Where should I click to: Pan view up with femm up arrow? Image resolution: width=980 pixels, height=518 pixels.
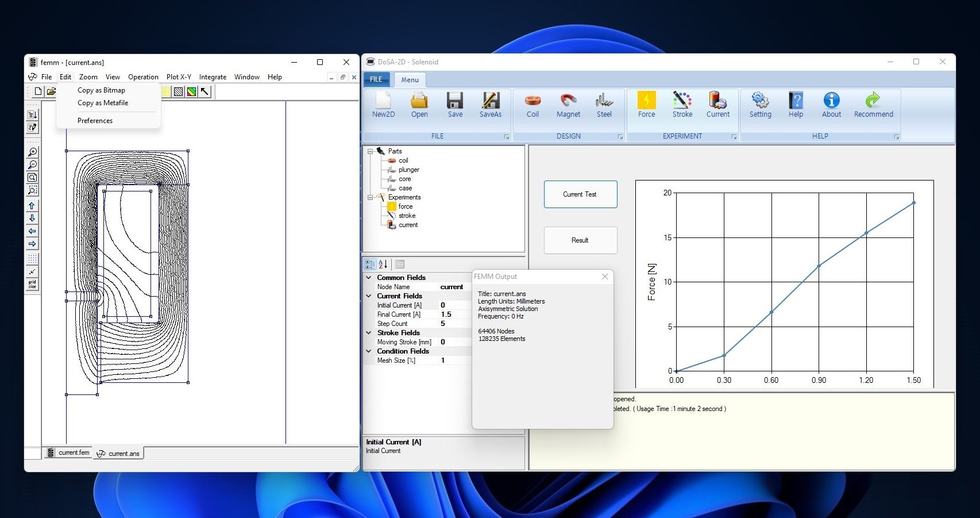click(x=32, y=206)
